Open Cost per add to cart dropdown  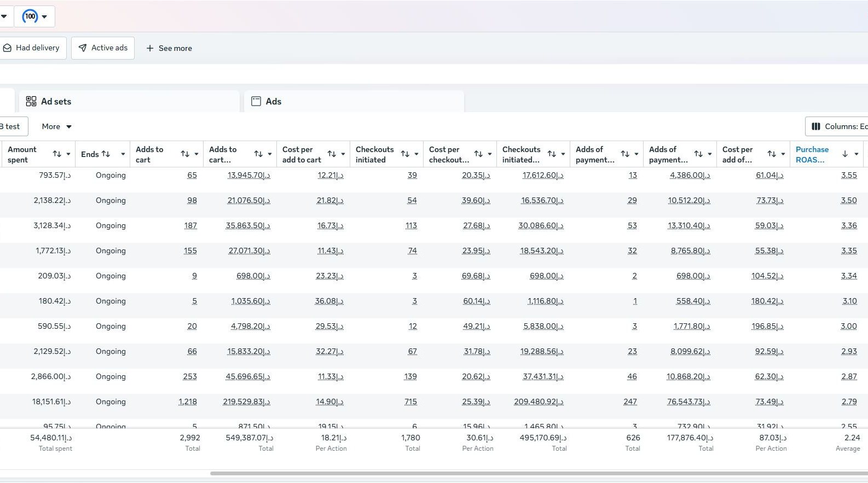point(343,154)
